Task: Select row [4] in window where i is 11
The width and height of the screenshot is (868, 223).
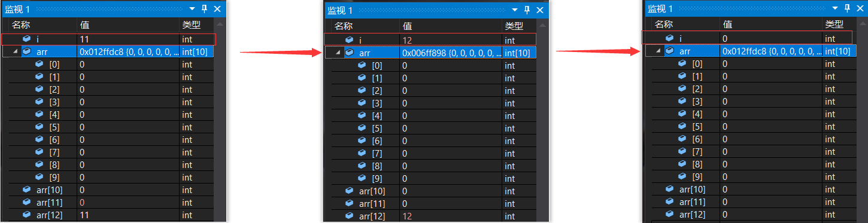Action: (x=108, y=114)
